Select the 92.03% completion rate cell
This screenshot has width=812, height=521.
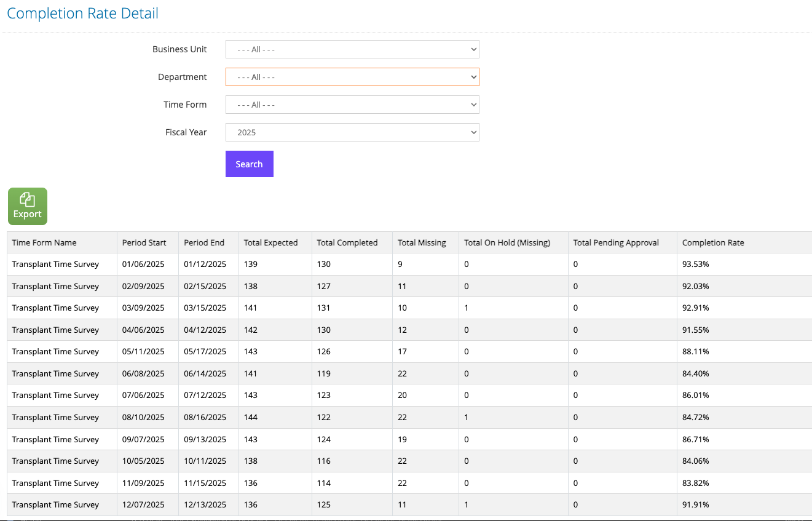click(x=744, y=286)
